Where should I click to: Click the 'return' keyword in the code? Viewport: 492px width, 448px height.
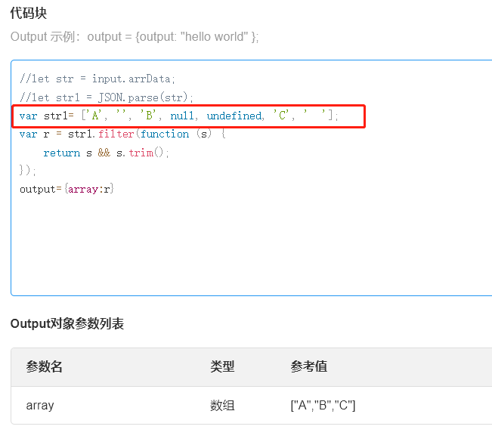pos(61,153)
